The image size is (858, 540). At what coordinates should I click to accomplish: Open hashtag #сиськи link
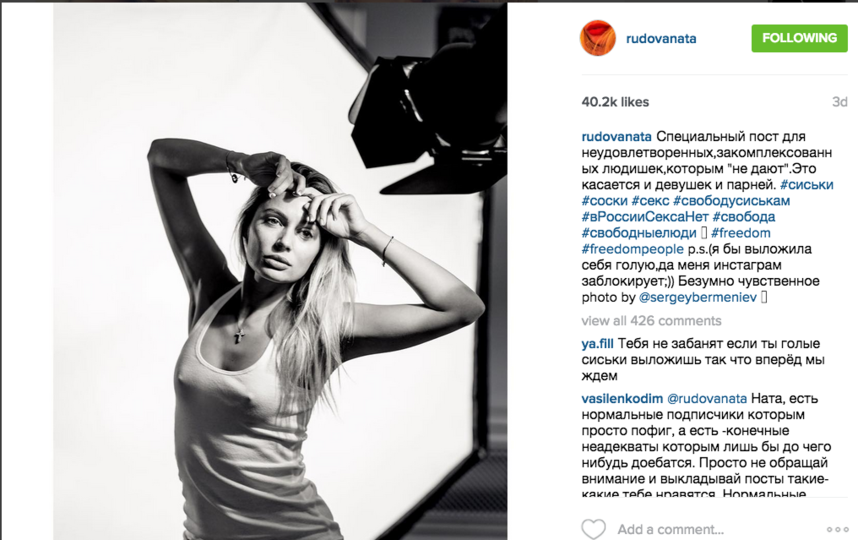pyautogui.click(x=806, y=185)
